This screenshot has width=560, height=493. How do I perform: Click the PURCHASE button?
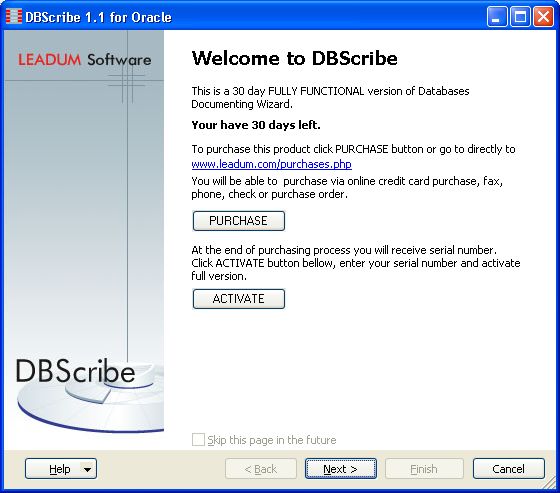point(239,221)
